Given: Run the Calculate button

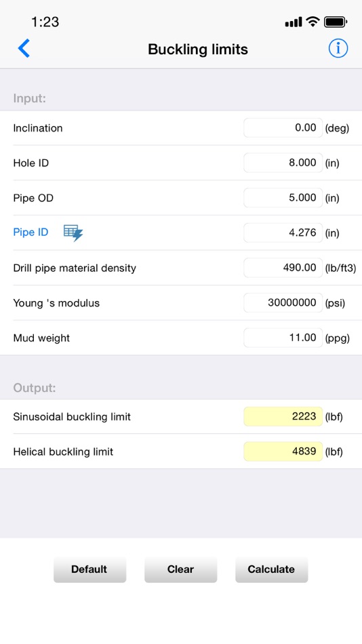Looking at the screenshot, I should coord(271,569).
